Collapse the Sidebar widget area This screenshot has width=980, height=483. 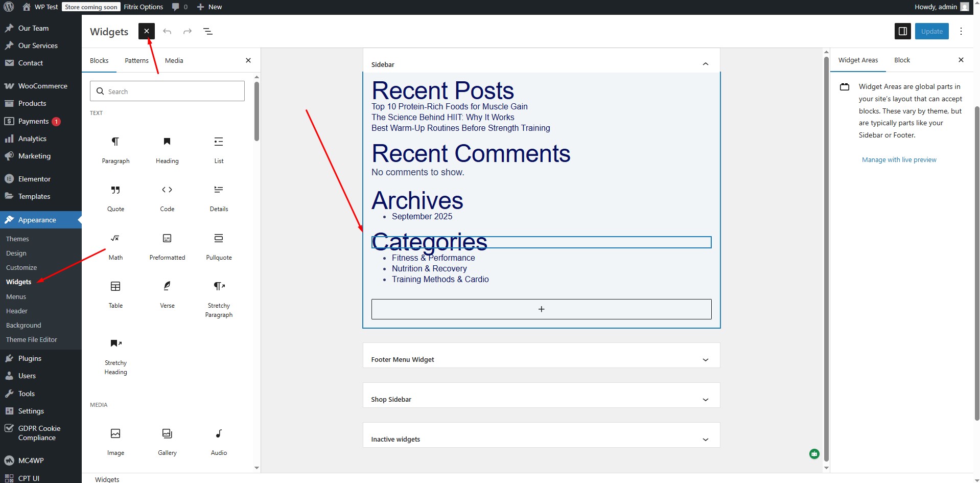(705, 64)
